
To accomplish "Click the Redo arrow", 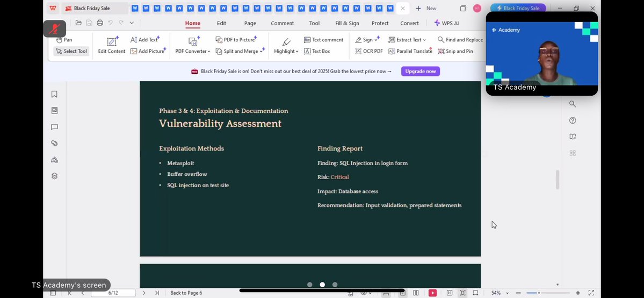I will 121,23.
